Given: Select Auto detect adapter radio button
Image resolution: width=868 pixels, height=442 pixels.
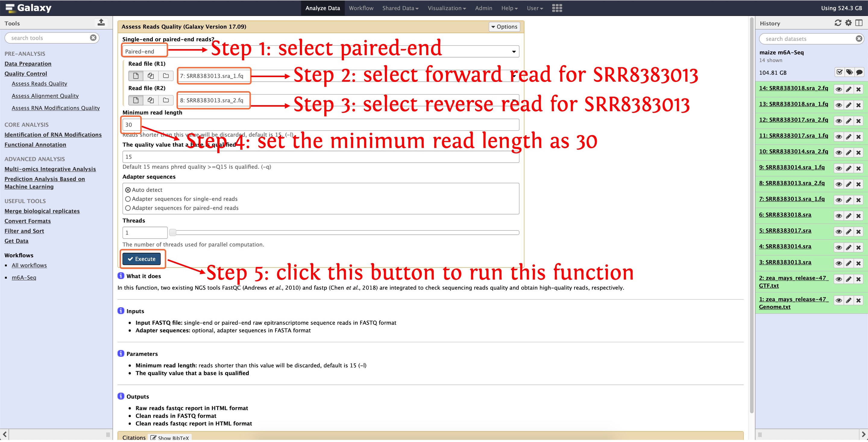Looking at the screenshot, I should (x=128, y=190).
